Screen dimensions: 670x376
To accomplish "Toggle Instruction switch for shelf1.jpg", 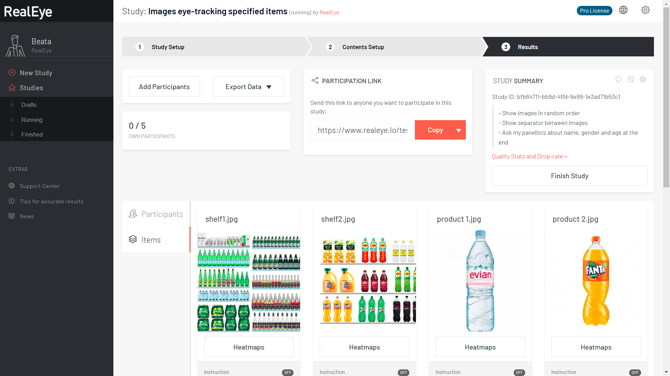I will click(288, 372).
